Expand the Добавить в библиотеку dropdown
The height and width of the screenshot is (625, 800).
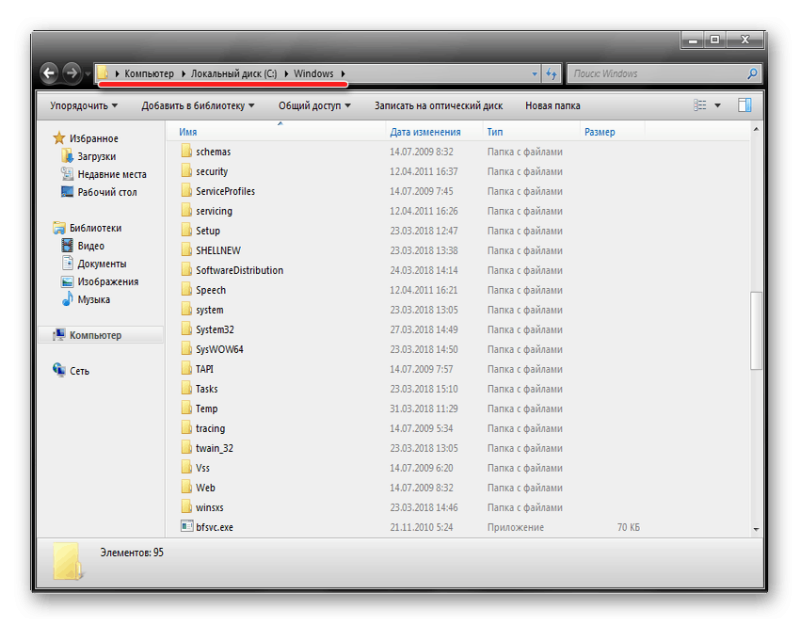tap(197, 105)
